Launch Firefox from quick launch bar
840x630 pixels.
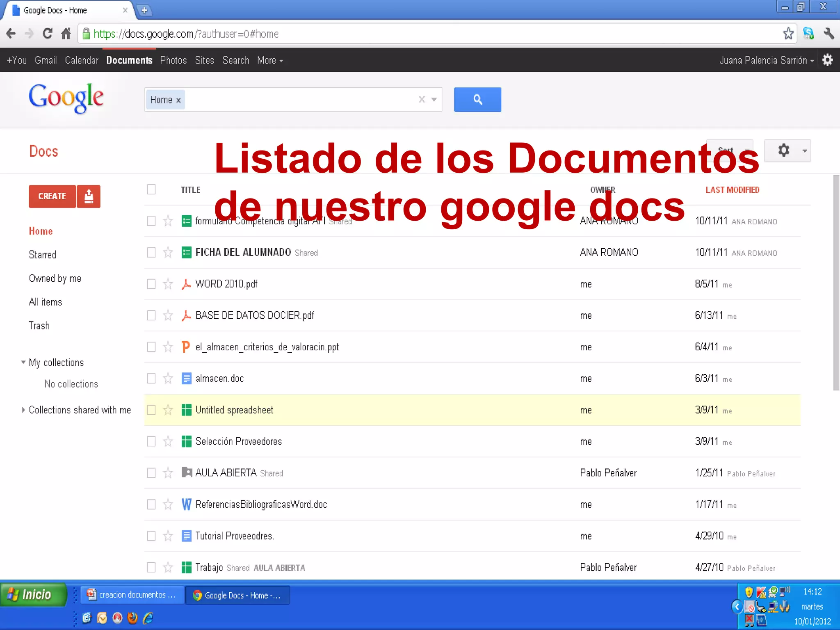(x=132, y=618)
